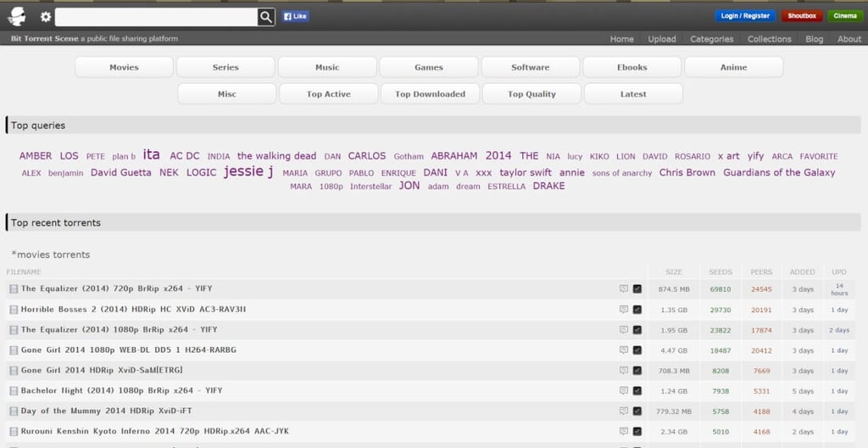Click the Facebook Like button
This screenshot has width=868, height=448.
click(295, 17)
